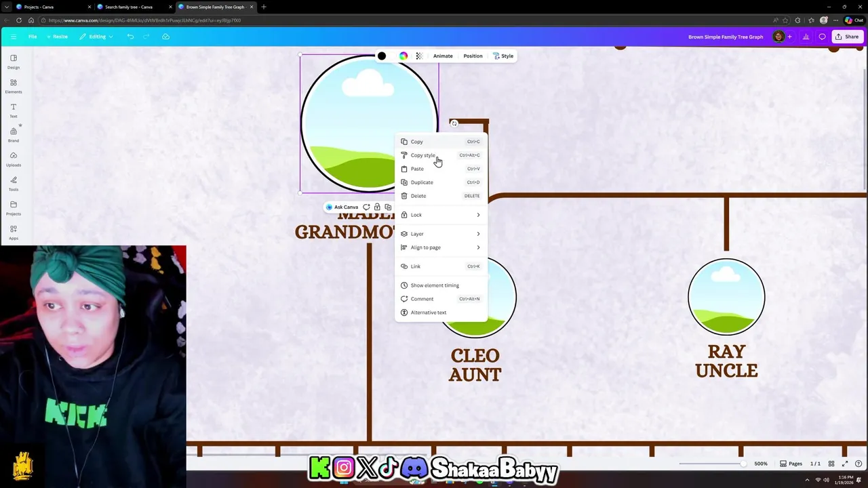Open a new browser tab
This screenshot has height=488, width=868.
click(264, 7)
